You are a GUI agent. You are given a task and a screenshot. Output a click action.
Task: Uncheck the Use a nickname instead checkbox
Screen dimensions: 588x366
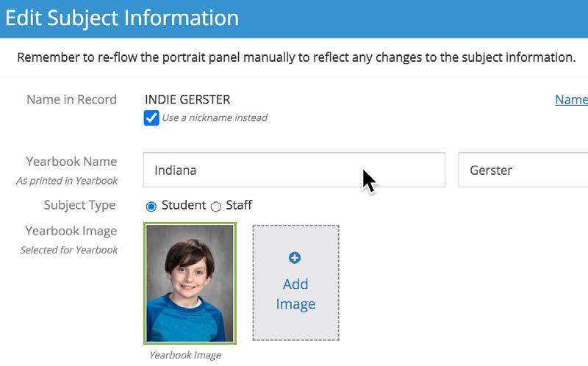pos(151,118)
